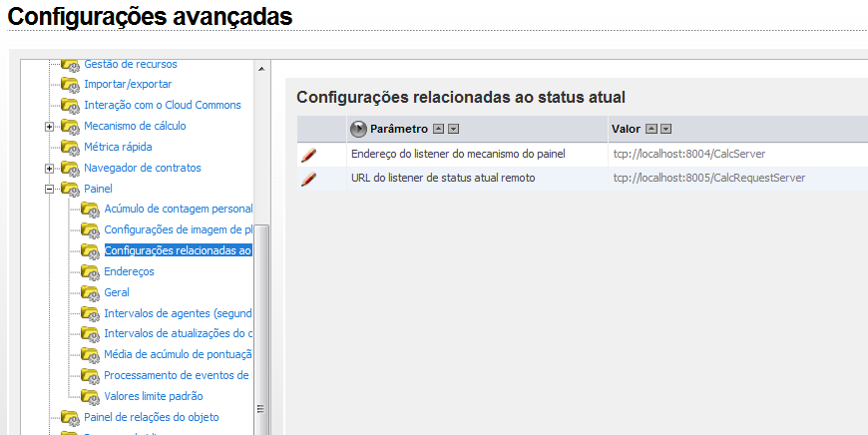
Task: Open Endereços settings
Action: pyautogui.click(x=129, y=271)
